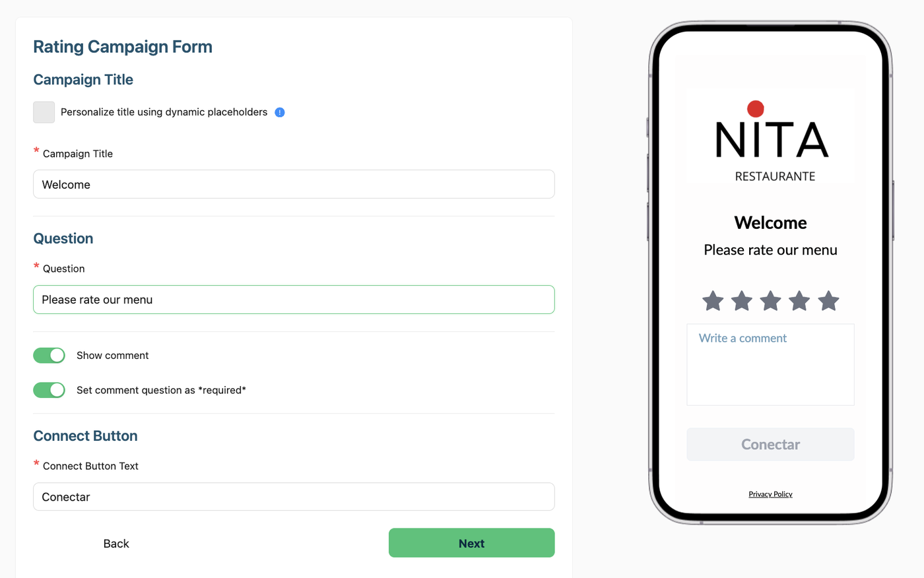Edit the Connect Button Text field

[x=294, y=497]
